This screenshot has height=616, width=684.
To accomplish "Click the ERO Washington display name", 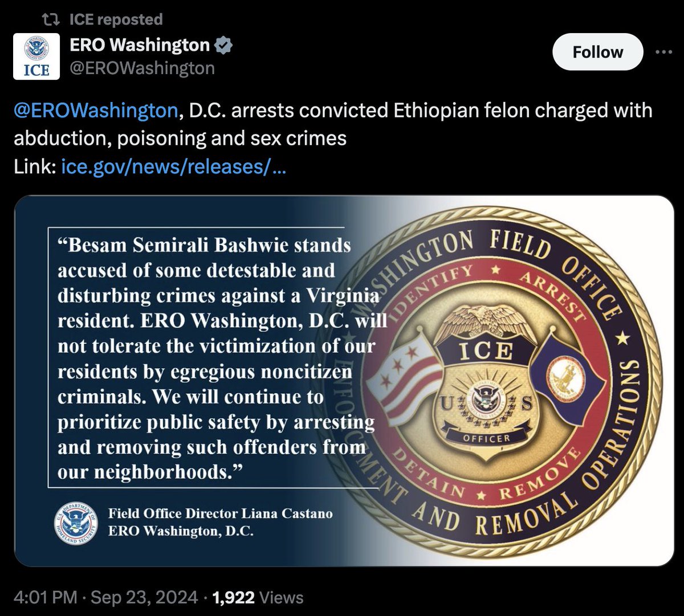I will coord(140,45).
